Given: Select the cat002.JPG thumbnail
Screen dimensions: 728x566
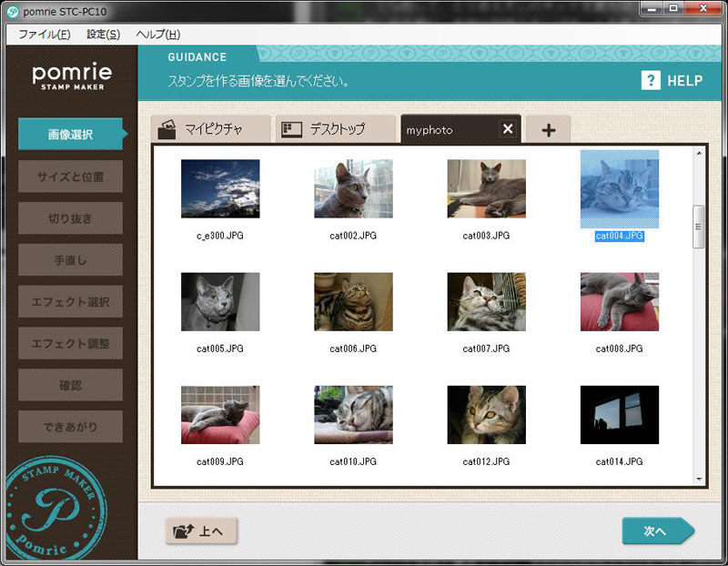Looking at the screenshot, I should (353, 188).
